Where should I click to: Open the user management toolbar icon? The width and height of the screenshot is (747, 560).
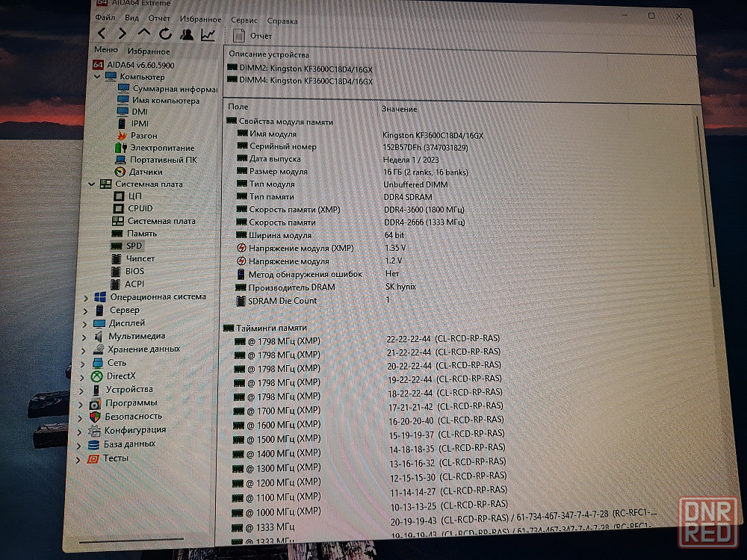point(187,34)
